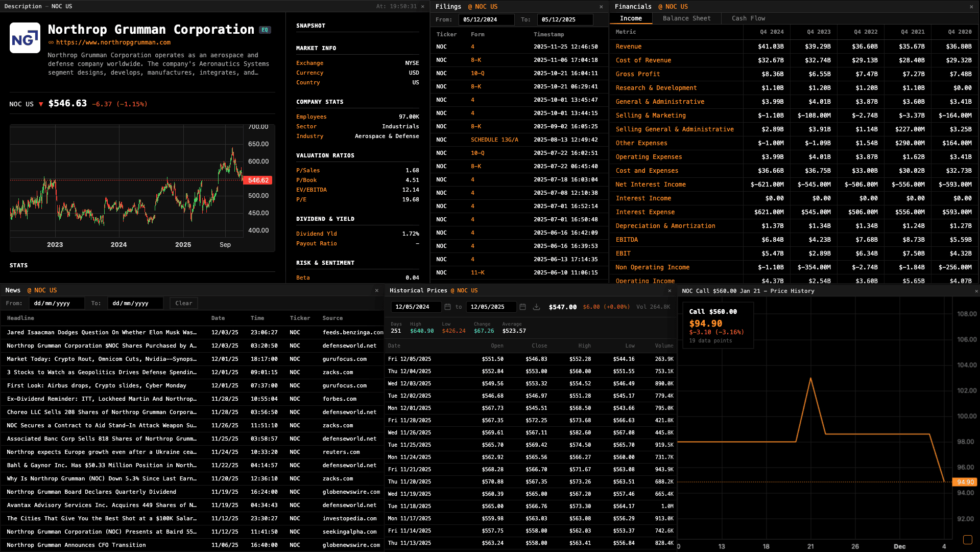Download the historical prices data
This screenshot has width=980, height=552.
[x=536, y=307]
